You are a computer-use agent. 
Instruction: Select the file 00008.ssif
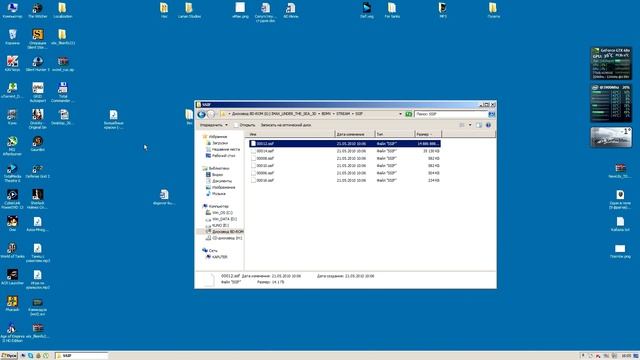345,158
